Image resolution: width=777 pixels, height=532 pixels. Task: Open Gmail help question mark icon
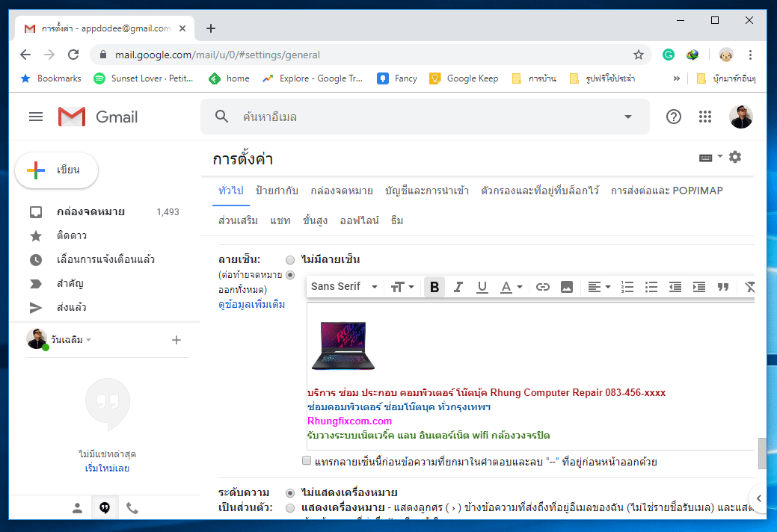pyautogui.click(x=674, y=117)
